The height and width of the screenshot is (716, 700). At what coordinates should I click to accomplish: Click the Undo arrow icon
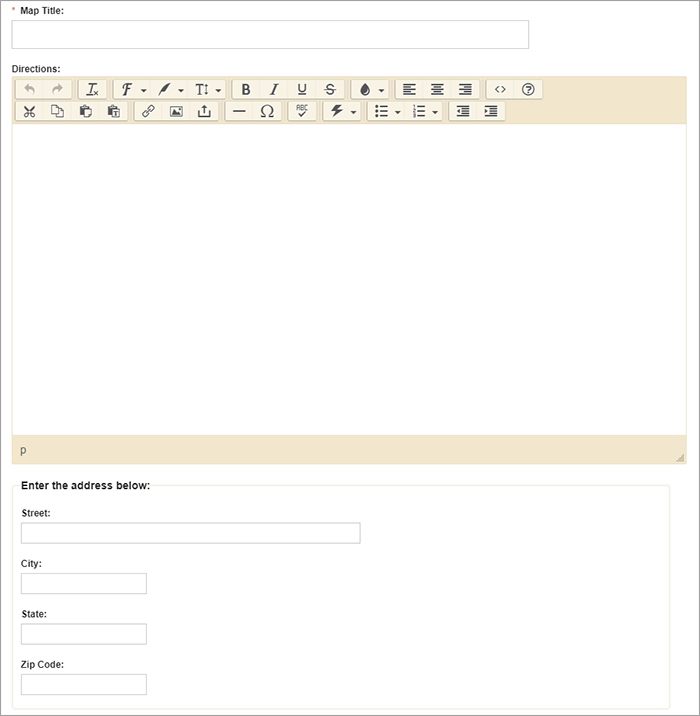pos(30,89)
